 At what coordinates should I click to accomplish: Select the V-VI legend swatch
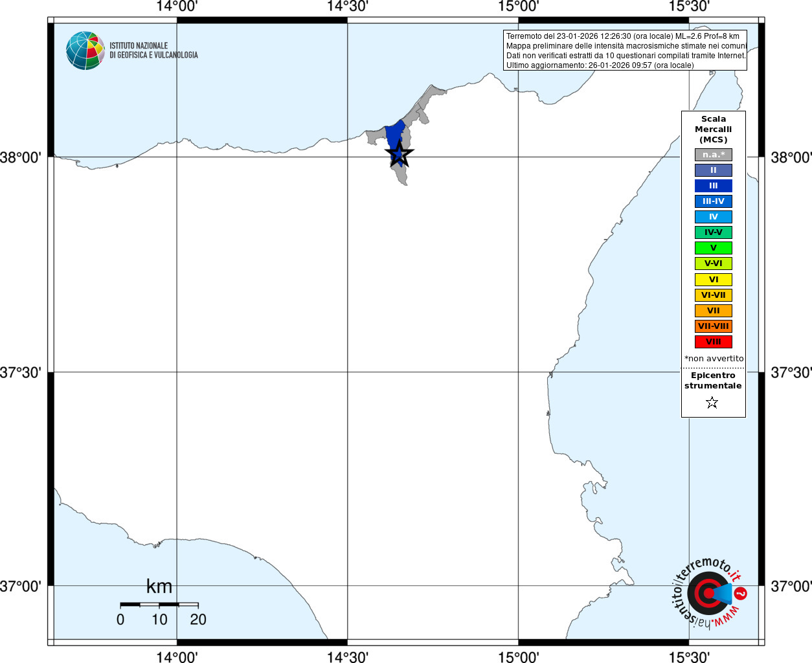pos(714,264)
